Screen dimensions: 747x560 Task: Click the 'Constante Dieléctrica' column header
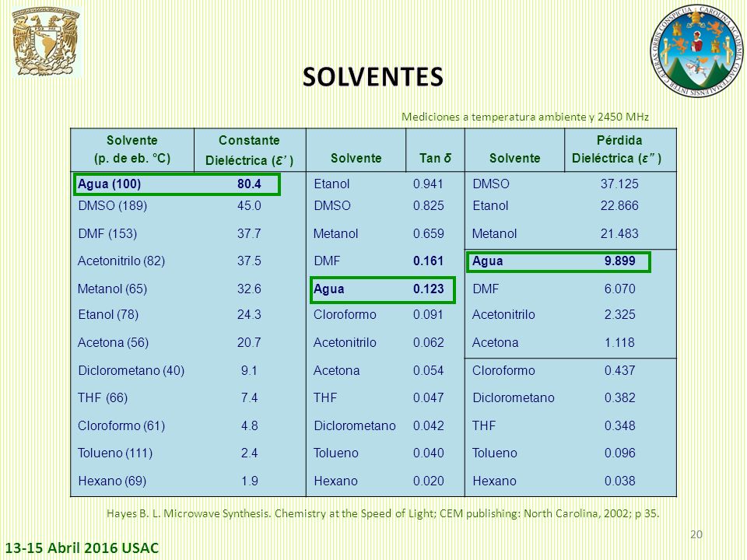pos(249,150)
